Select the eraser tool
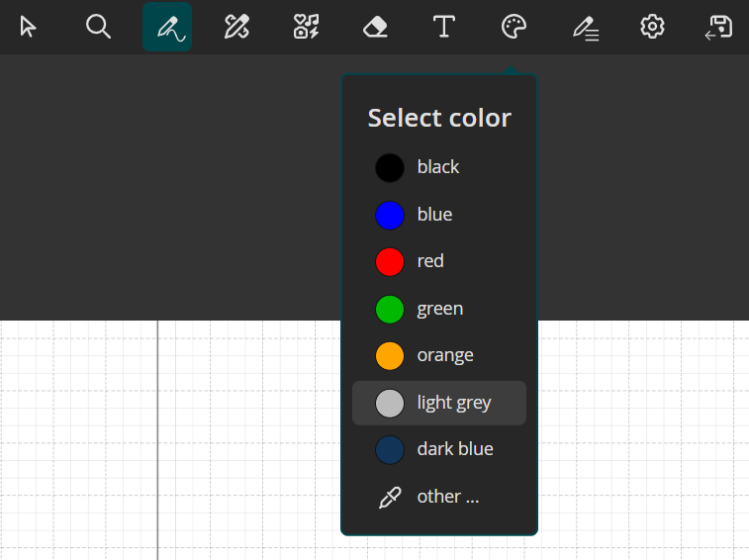Viewport: 749px width, 560px height. 375,27
